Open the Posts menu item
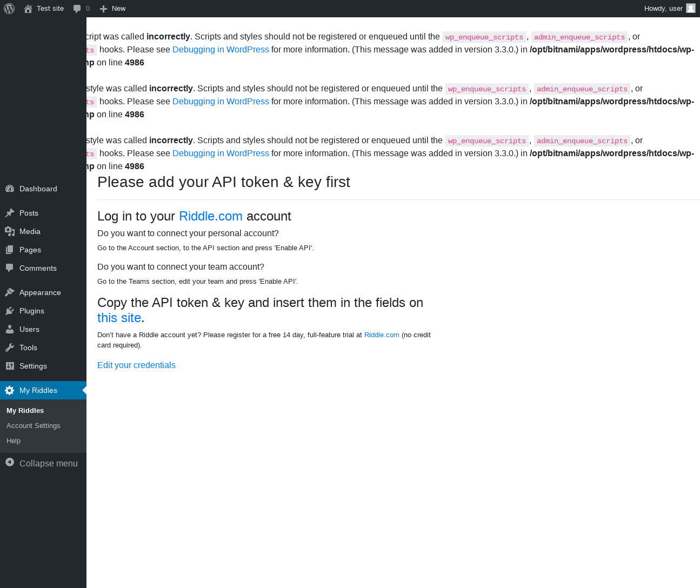Screen dimensions: 700x588 point(43,213)
